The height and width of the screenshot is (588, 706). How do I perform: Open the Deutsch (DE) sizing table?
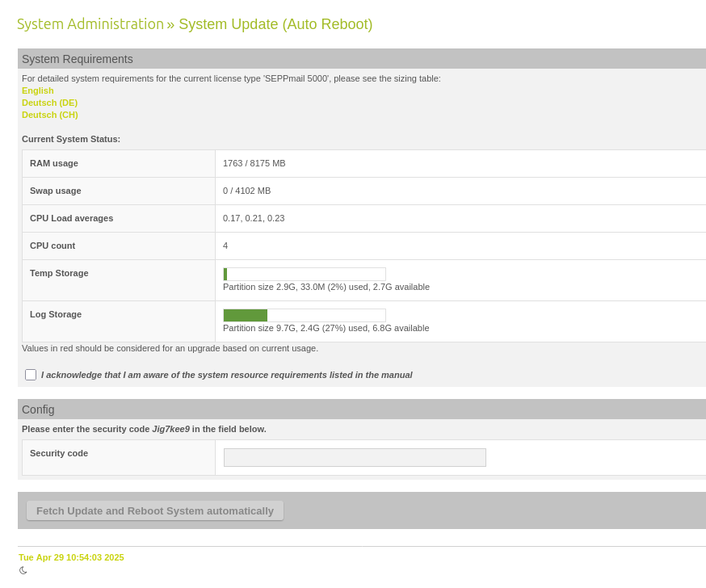[49, 103]
